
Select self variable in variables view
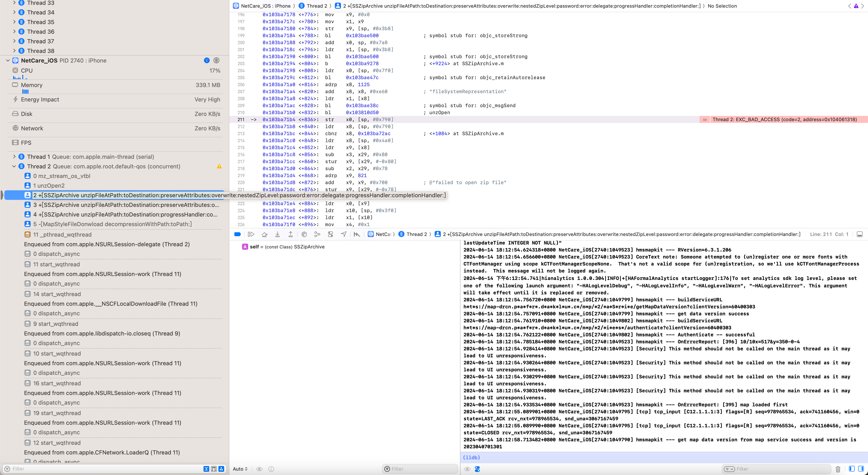click(283, 247)
